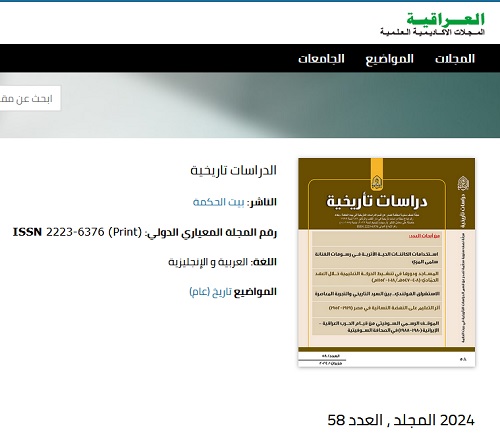Select the الدراسات تاريخية journal title
This screenshot has width=500, height=443.
tap(233, 170)
